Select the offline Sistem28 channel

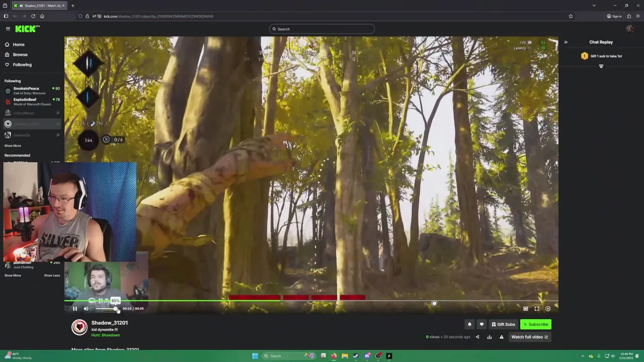pyautogui.click(x=32, y=135)
